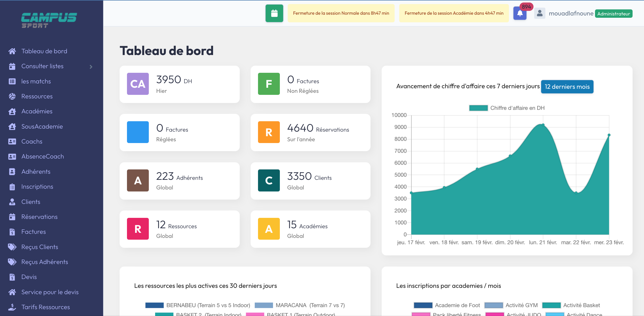Open Factures from the sidebar
Viewport: 644px width, 316px height.
34,232
